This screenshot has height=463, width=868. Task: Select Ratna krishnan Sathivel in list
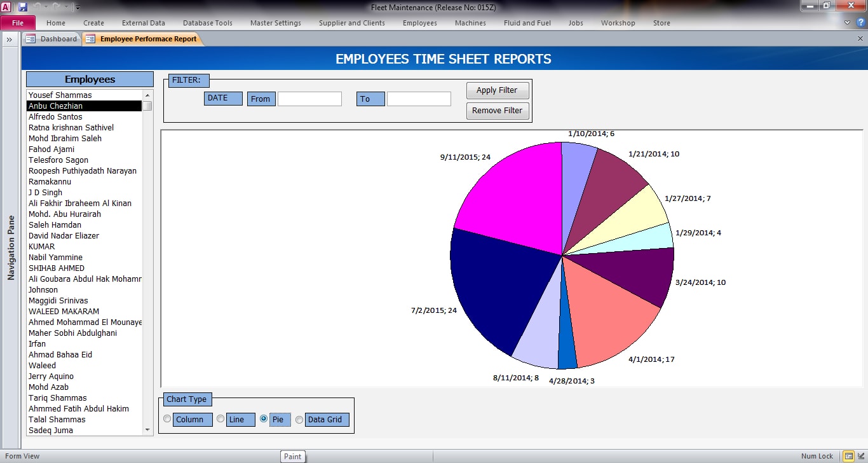coord(85,128)
